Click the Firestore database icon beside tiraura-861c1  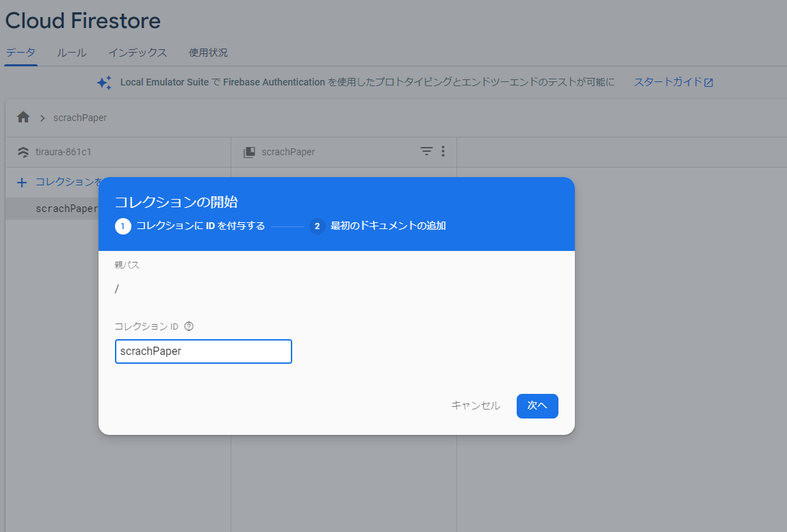point(23,152)
